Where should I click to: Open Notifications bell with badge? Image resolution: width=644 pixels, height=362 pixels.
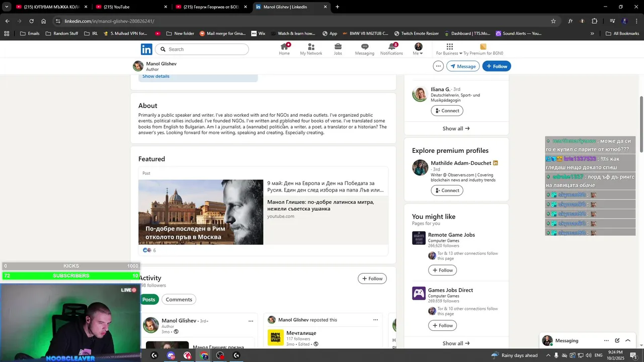(391, 49)
